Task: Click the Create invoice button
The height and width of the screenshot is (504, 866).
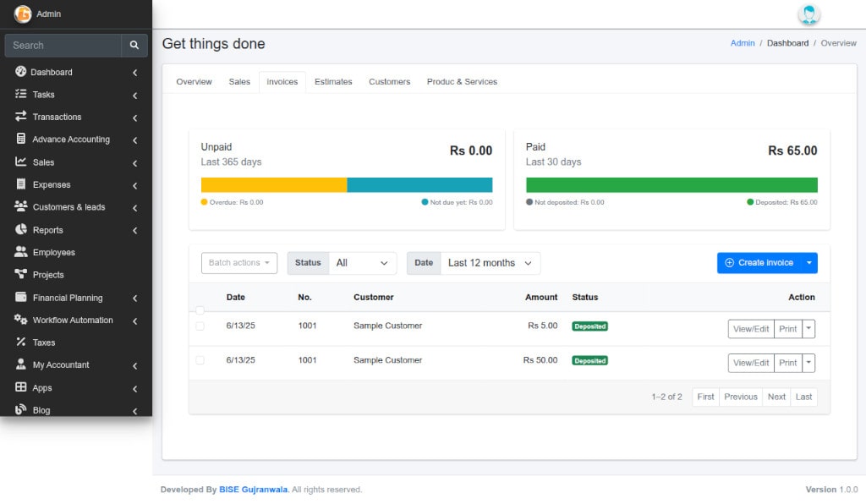Action: pos(758,263)
